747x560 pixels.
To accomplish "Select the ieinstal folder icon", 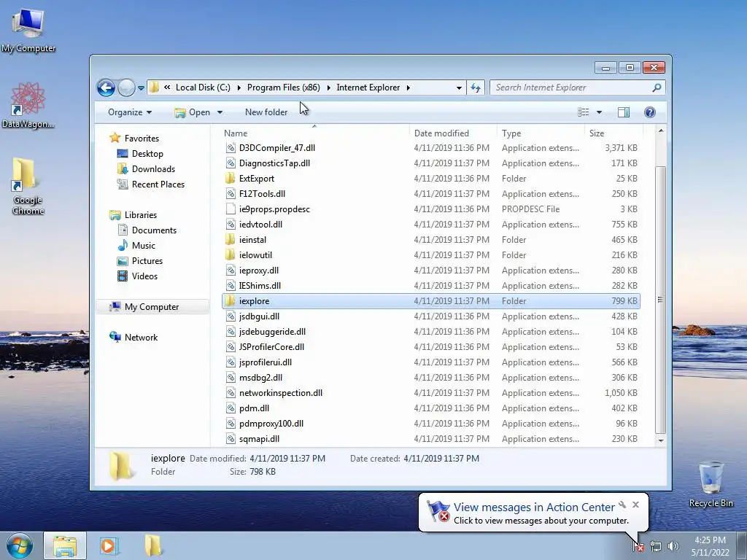I will [231, 239].
